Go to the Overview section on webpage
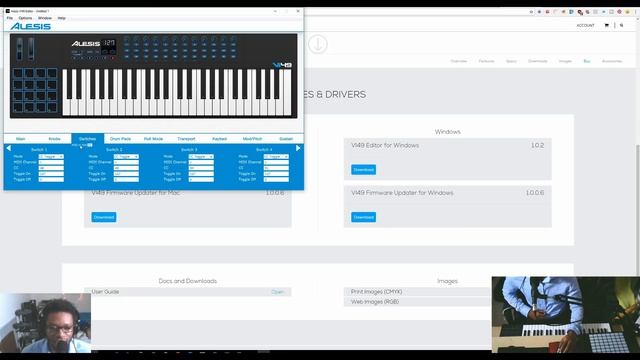Screen dimensions: 640x360 click(459, 61)
